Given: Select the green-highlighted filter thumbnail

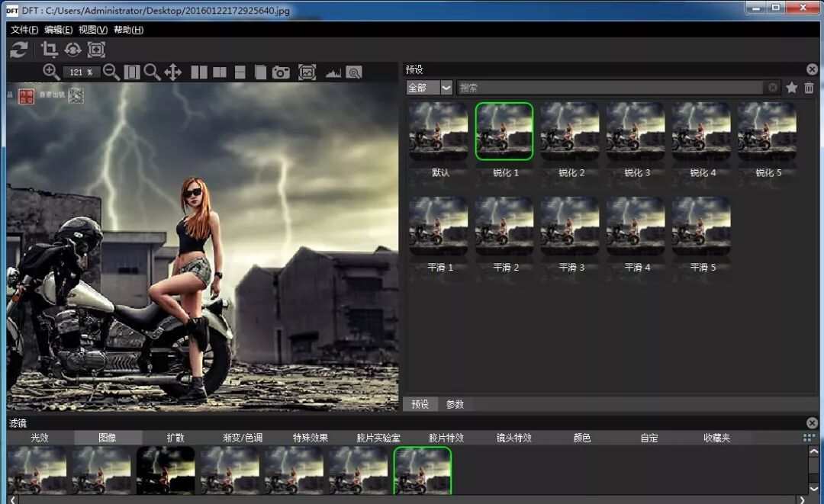Looking at the screenshot, I should (x=423, y=470).
